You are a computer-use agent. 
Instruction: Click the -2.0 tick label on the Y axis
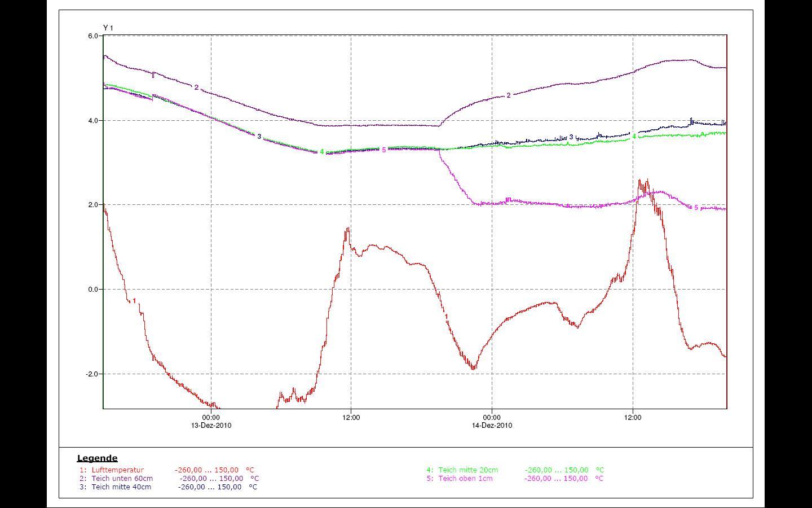click(x=91, y=374)
